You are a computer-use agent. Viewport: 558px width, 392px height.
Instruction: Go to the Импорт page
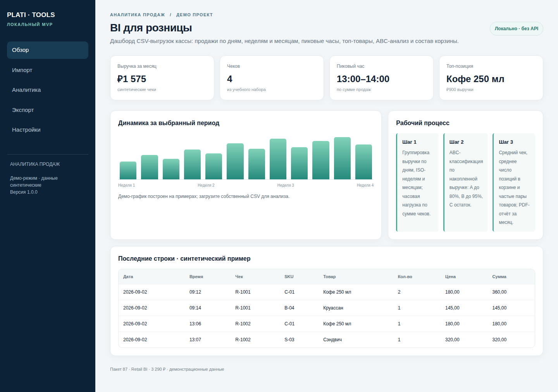pos(48,70)
